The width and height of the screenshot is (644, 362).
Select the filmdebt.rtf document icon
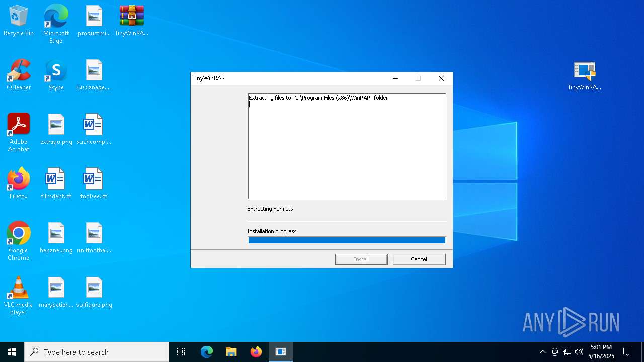pos(56,184)
